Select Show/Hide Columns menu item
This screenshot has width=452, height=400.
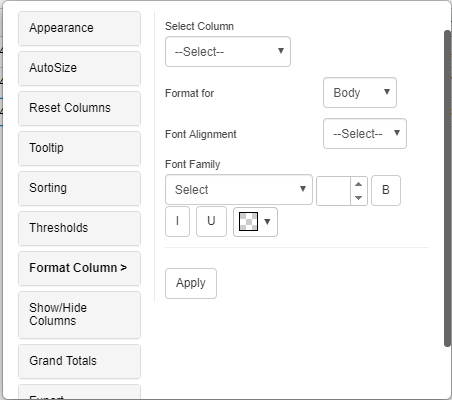(79, 315)
